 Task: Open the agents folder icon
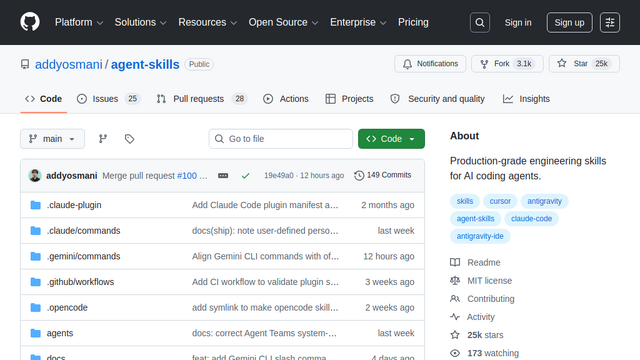[x=36, y=333]
